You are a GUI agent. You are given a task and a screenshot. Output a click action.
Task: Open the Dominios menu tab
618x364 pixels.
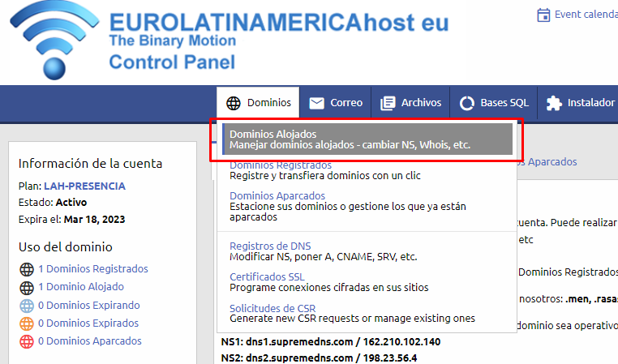[x=258, y=103]
